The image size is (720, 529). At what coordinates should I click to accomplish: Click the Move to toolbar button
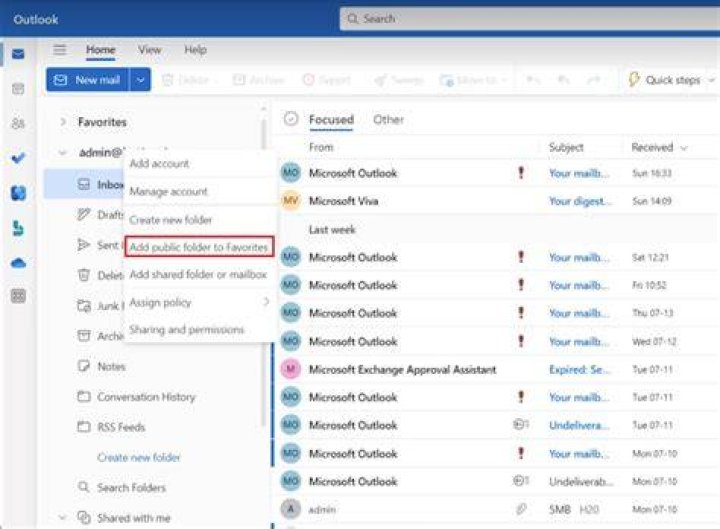[x=472, y=80]
